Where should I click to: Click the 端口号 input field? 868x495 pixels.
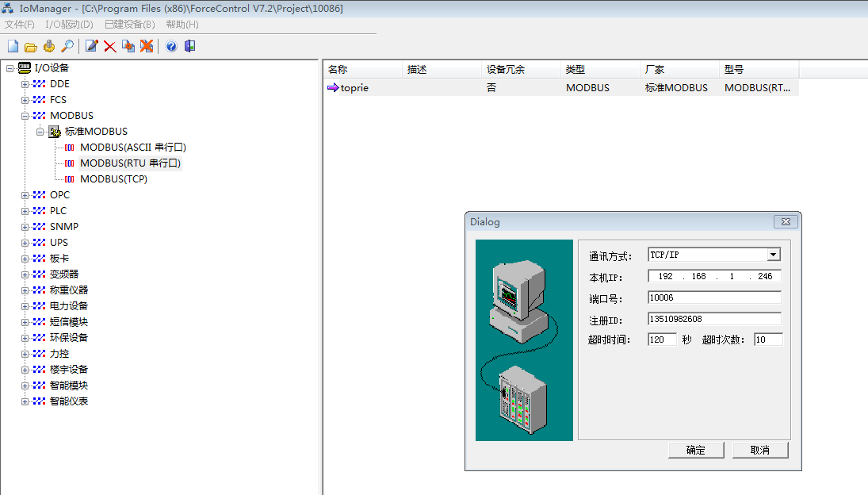[713, 297]
